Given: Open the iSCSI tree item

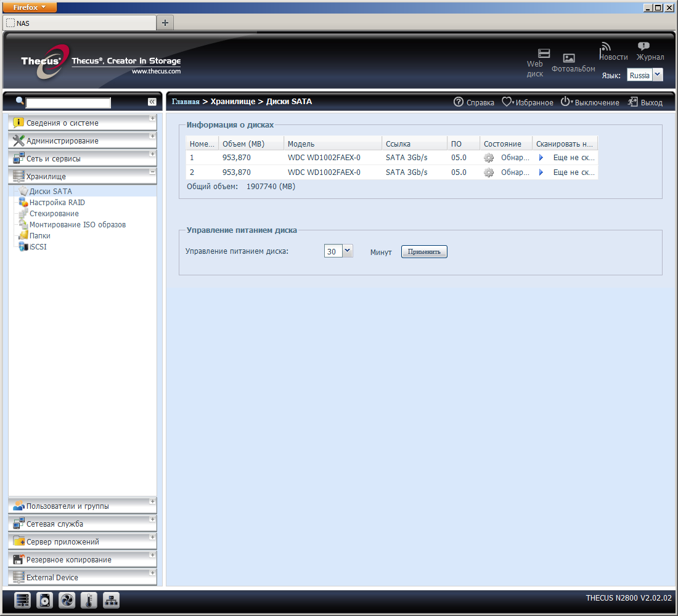Looking at the screenshot, I should [38, 247].
